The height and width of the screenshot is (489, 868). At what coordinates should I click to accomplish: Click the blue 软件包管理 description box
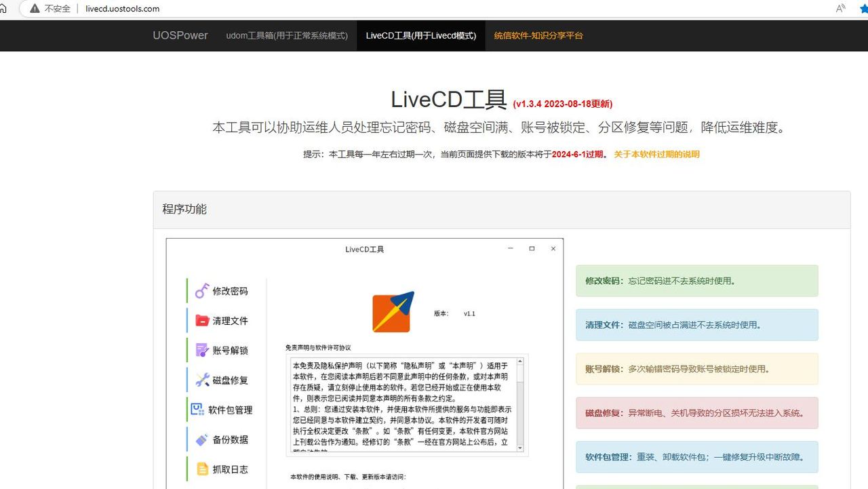(696, 457)
